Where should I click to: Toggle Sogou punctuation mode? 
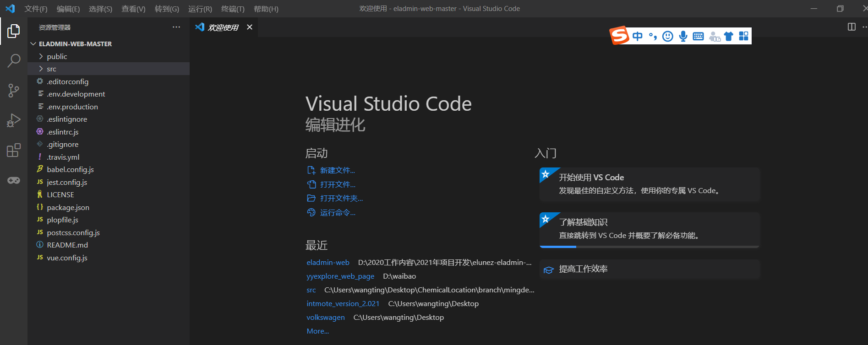[653, 36]
